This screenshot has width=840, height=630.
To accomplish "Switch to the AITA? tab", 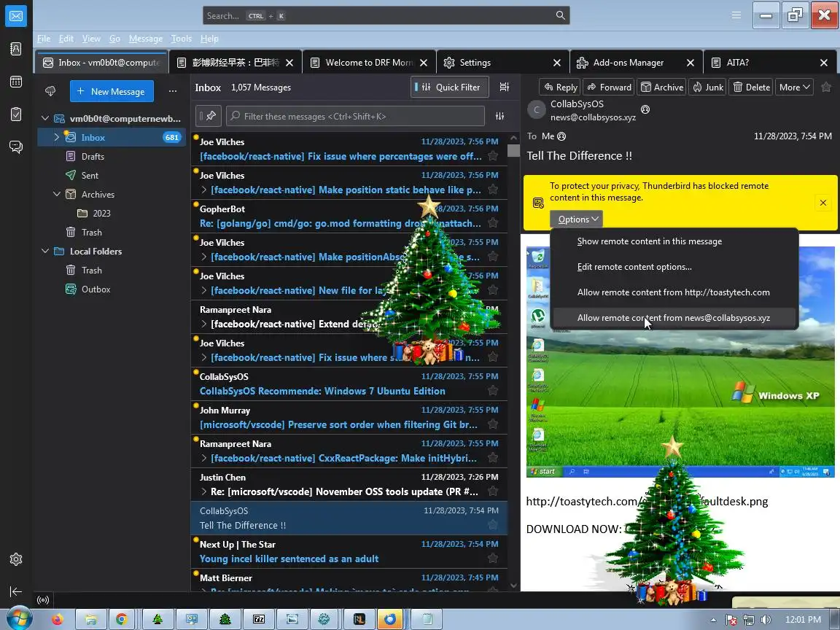I will (x=738, y=63).
